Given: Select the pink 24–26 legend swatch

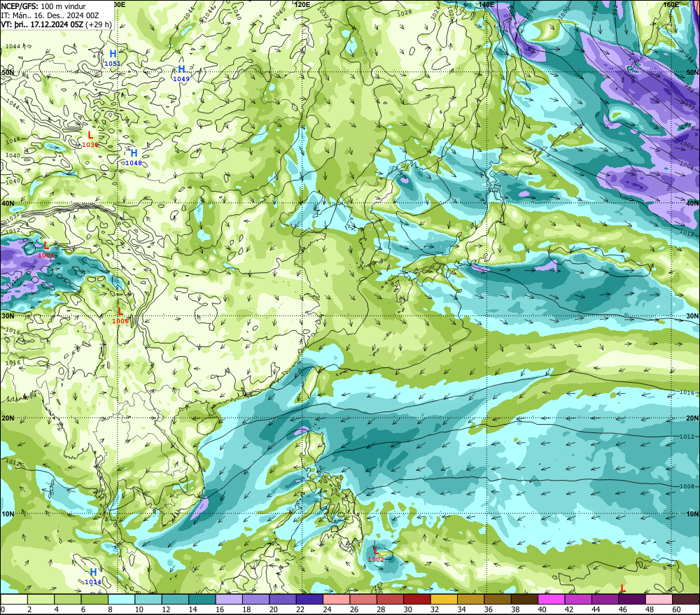Looking at the screenshot, I should click(336, 600).
